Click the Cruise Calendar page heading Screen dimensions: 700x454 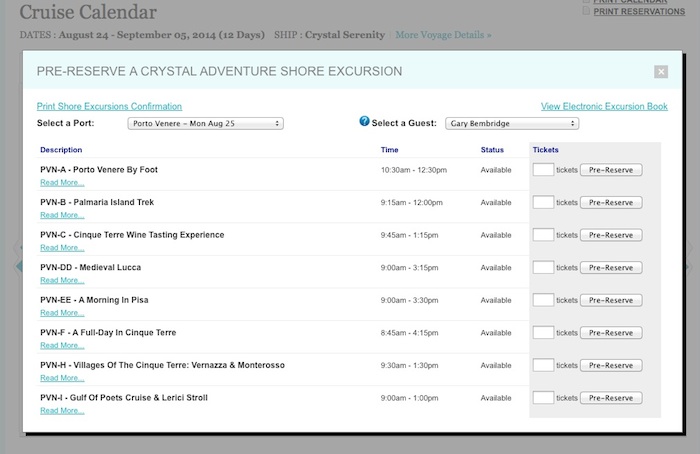88,12
